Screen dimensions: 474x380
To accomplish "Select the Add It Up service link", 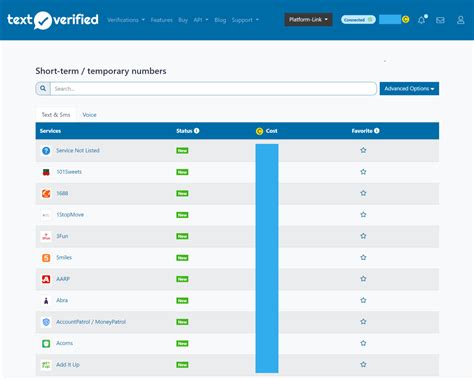I will click(x=68, y=364).
